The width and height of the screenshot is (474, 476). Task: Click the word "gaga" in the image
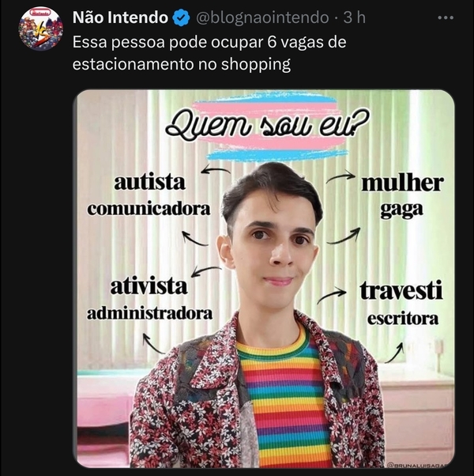point(401,210)
